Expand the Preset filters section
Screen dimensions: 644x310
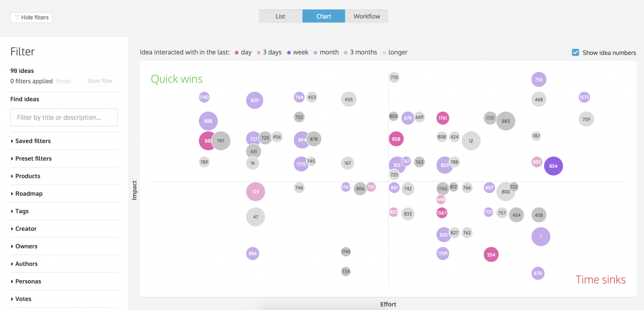(x=33, y=158)
